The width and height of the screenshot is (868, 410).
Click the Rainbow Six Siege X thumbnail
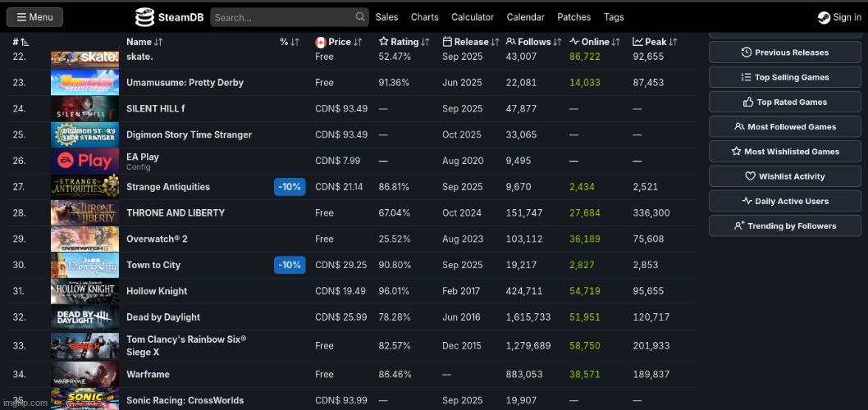click(x=85, y=346)
